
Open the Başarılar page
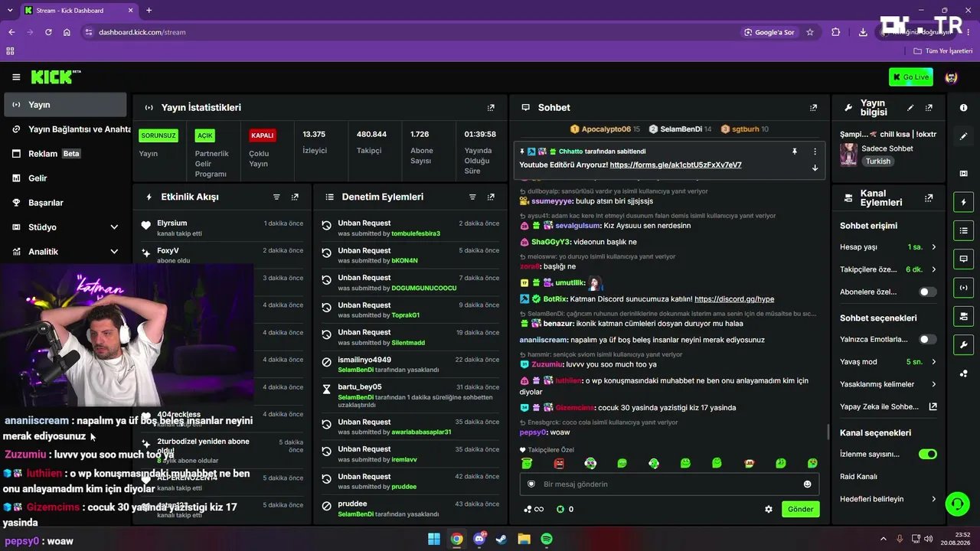pos(65,203)
